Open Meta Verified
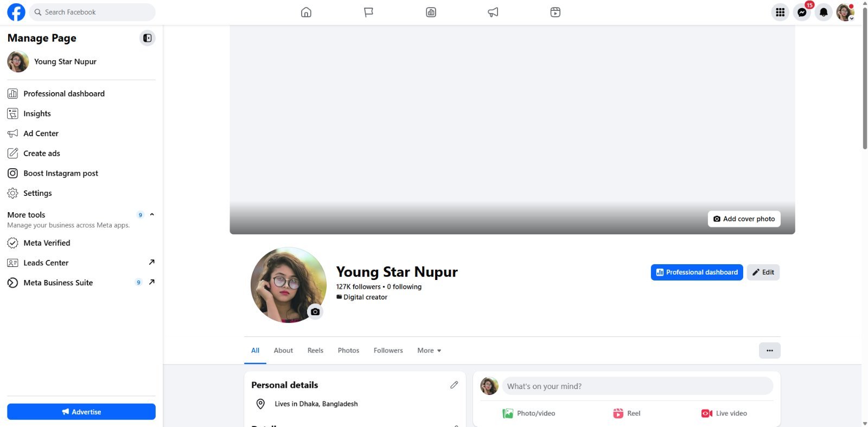The height and width of the screenshot is (427, 868). [x=81, y=243]
